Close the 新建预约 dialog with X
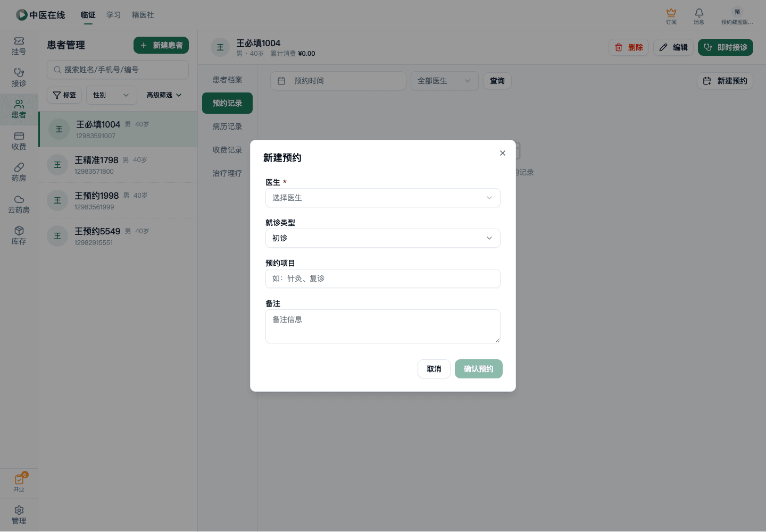This screenshot has height=532, width=766. [503, 153]
